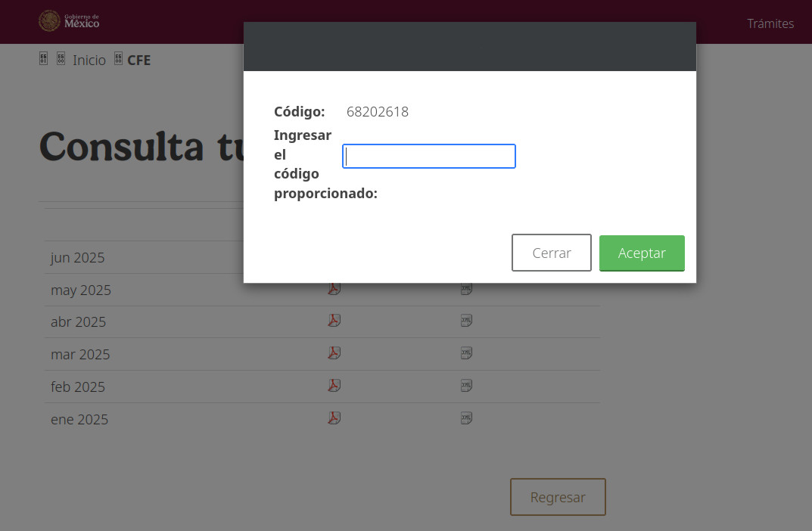Click the breadcrumb icon just before CFE
Screen dimensions: 812x531
(x=118, y=59)
